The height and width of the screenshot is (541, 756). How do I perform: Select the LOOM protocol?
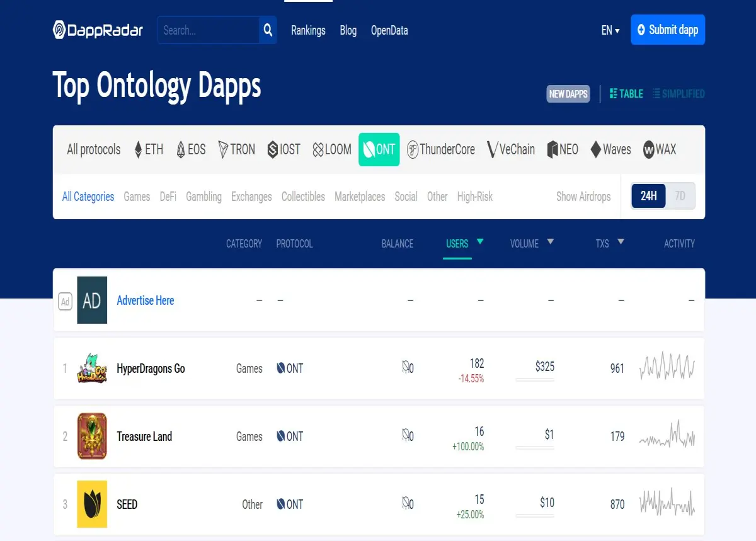coord(332,149)
